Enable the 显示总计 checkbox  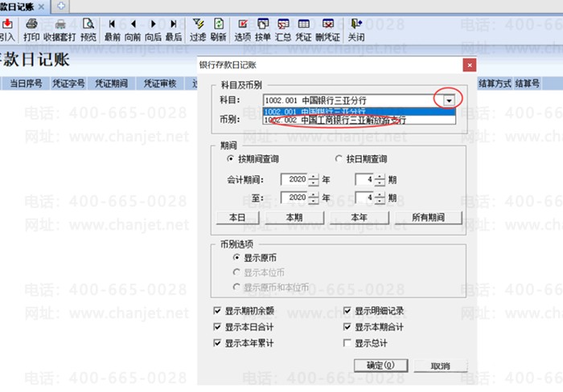click(x=348, y=343)
